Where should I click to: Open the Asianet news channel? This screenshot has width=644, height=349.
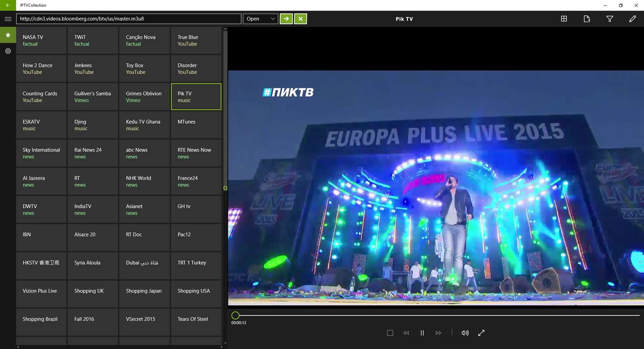tap(144, 209)
